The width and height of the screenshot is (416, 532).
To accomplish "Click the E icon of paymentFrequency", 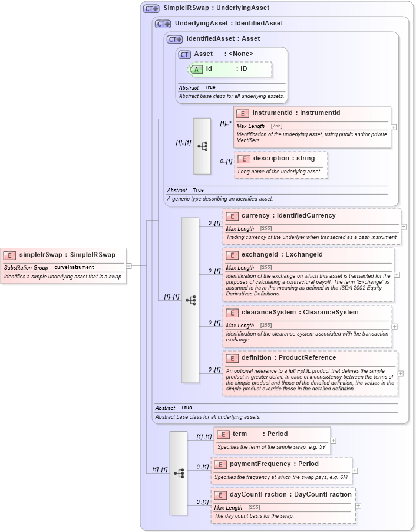I will [x=220, y=465].
